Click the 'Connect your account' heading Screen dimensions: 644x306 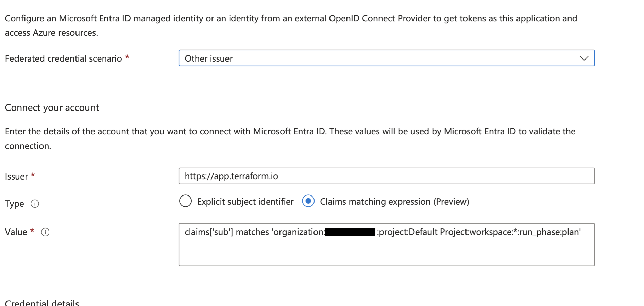[52, 108]
